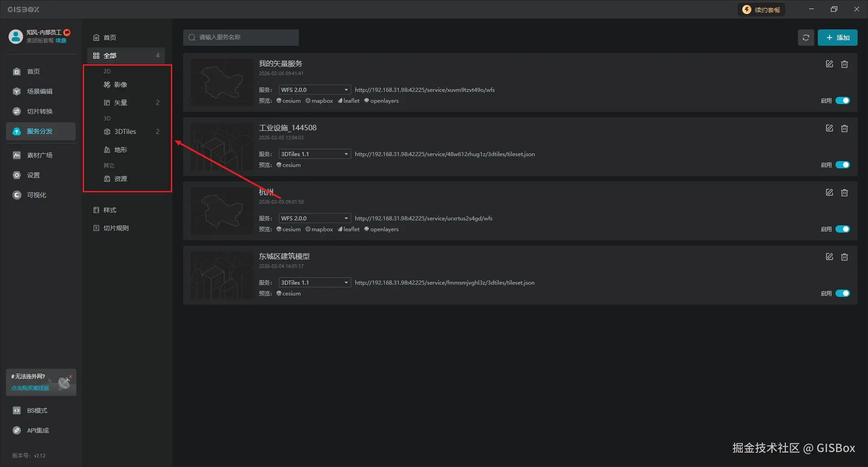Click the 添加 button to add a service

tap(837, 38)
